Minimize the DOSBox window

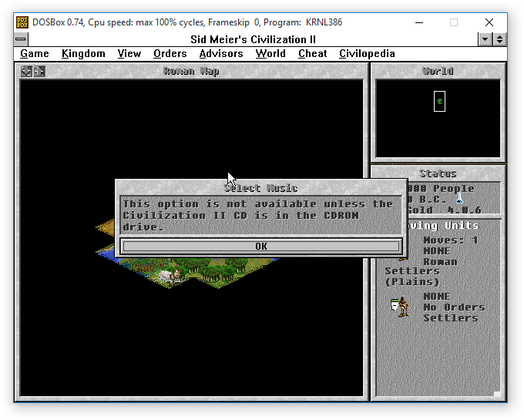pos(419,22)
